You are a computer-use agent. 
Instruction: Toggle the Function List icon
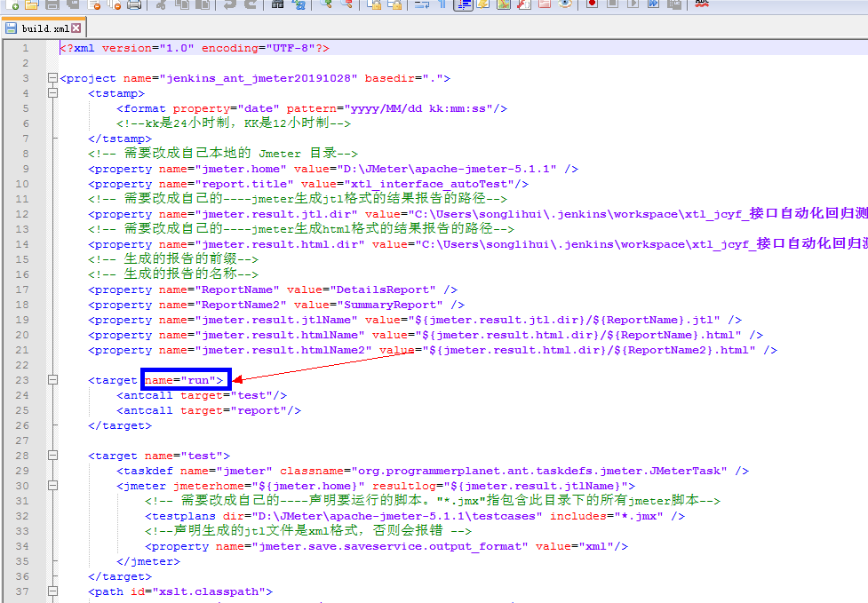524,4
